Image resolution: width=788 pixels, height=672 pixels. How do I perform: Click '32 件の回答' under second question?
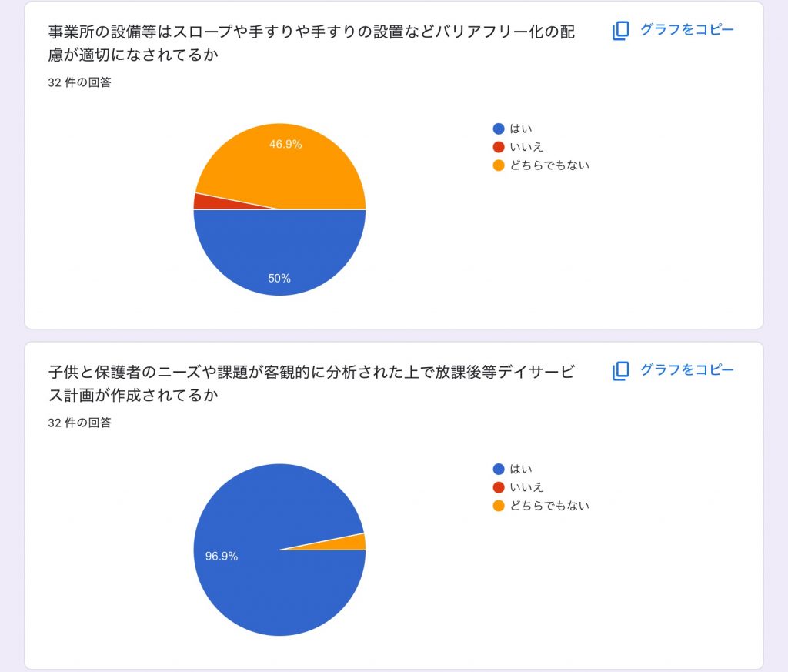point(79,423)
